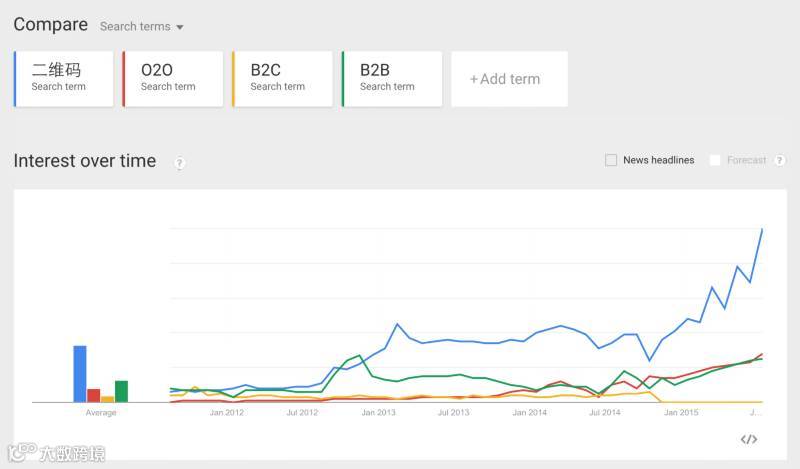The width and height of the screenshot is (800, 469).
Task: Open the embed code icon below the chart
Action: tap(749, 439)
